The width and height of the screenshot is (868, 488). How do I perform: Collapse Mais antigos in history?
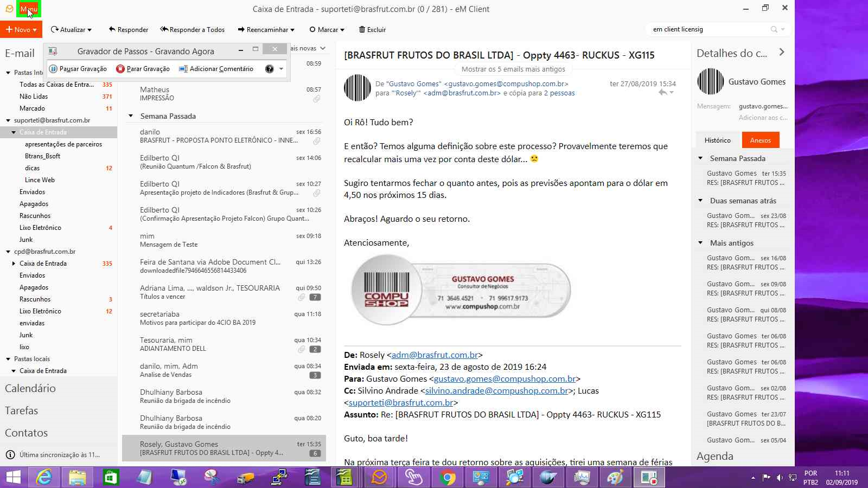(x=700, y=243)
